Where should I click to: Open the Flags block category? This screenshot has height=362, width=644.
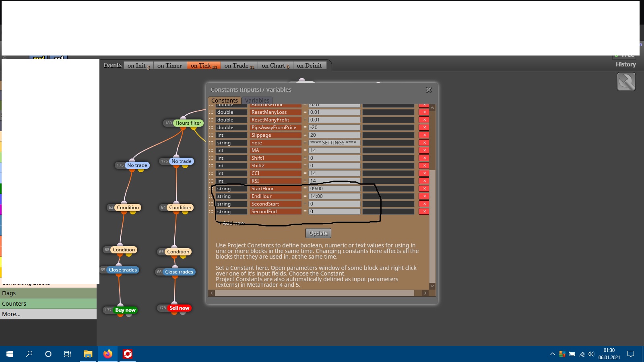48,293
